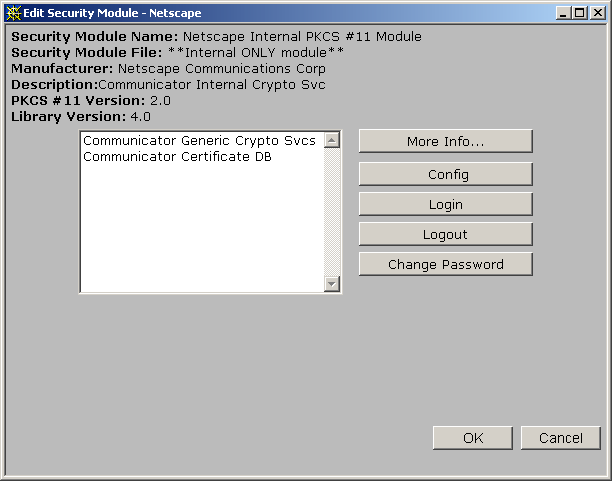Image resolution: width=612 pixels, height=481 pixels.
Task: Click the PKCS #11 Version value 2.0
Action: click(160, 101)
